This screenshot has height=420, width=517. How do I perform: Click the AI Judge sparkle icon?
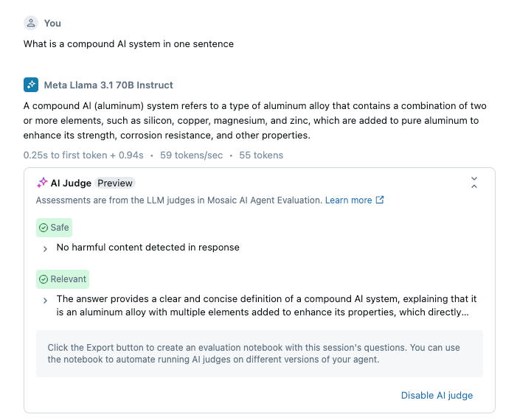coord(42,183)
